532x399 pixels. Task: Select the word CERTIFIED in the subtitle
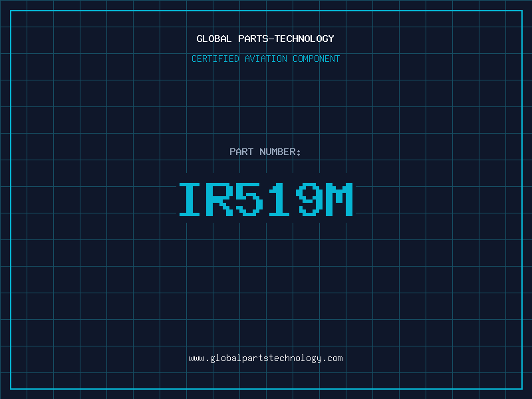tap(216, 59)
